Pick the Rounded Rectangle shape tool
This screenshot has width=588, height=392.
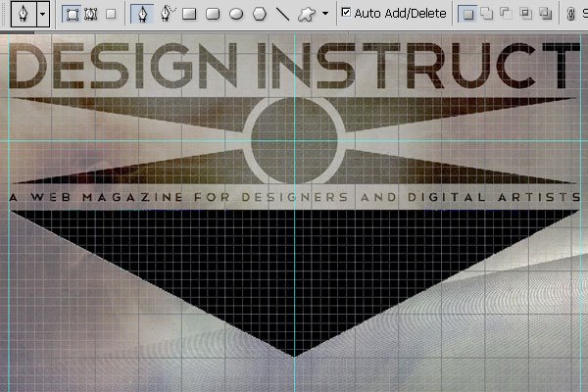pyautogui.click(x=213, y=15)
